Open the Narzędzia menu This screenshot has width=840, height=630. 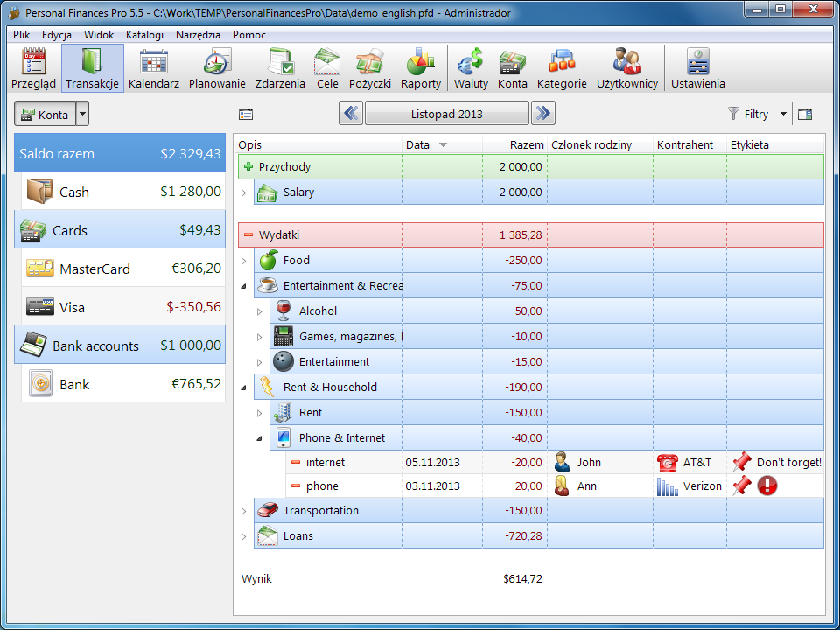tap(198, 35)
